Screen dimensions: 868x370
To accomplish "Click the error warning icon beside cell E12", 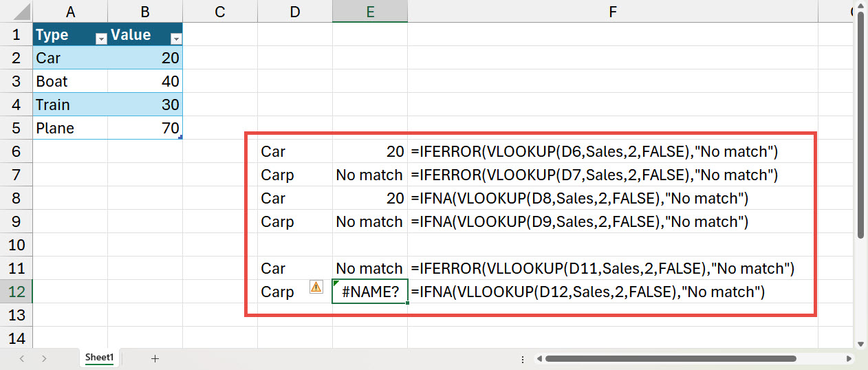I will [316, 287].
